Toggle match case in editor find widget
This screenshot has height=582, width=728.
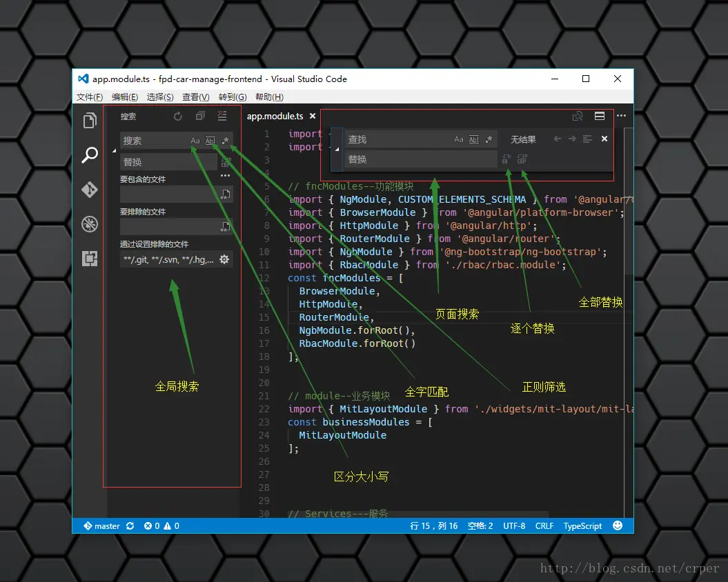(459, 139)
